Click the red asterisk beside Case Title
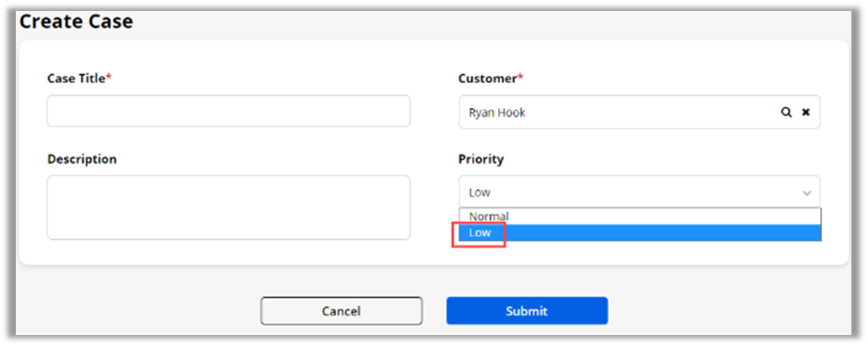This screenshot has height=346, width=868. point(109,77)
